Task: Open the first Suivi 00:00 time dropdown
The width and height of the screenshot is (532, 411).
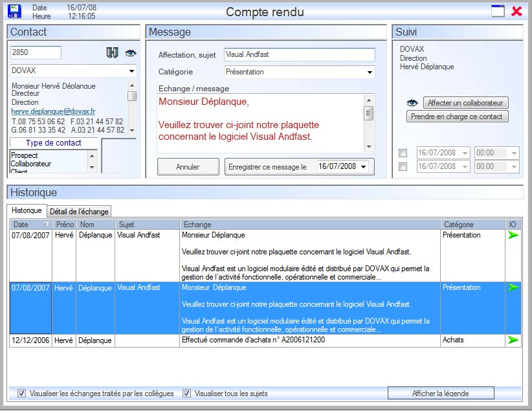Action: 514,153
